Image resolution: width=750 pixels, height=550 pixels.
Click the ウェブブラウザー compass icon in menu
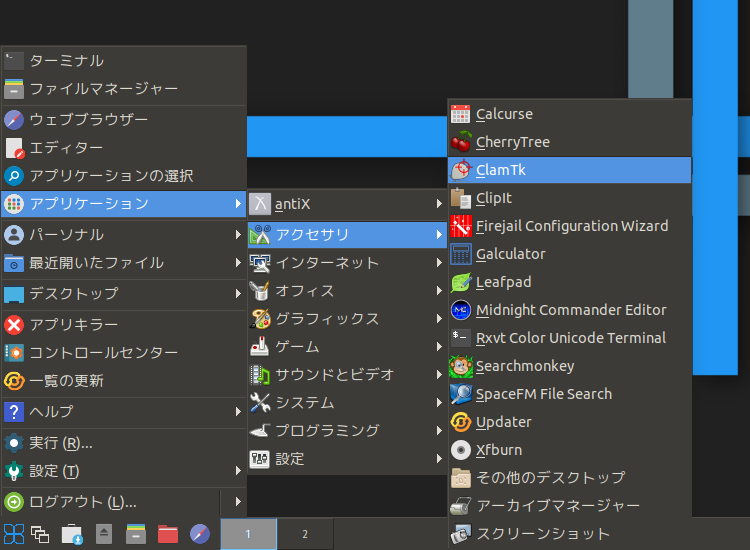[14, 120]
